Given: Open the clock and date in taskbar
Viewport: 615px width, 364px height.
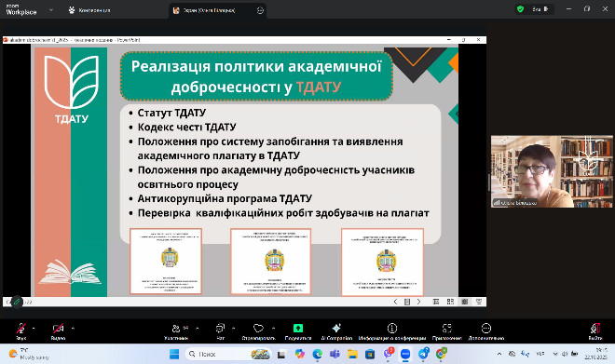Looking at the screenshot, I should coord(595,354).
